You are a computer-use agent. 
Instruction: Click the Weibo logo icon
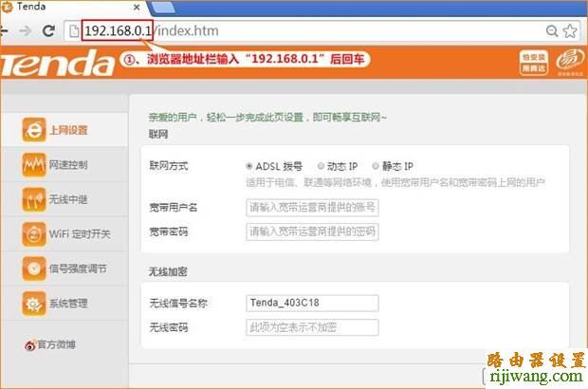point(30,344)
